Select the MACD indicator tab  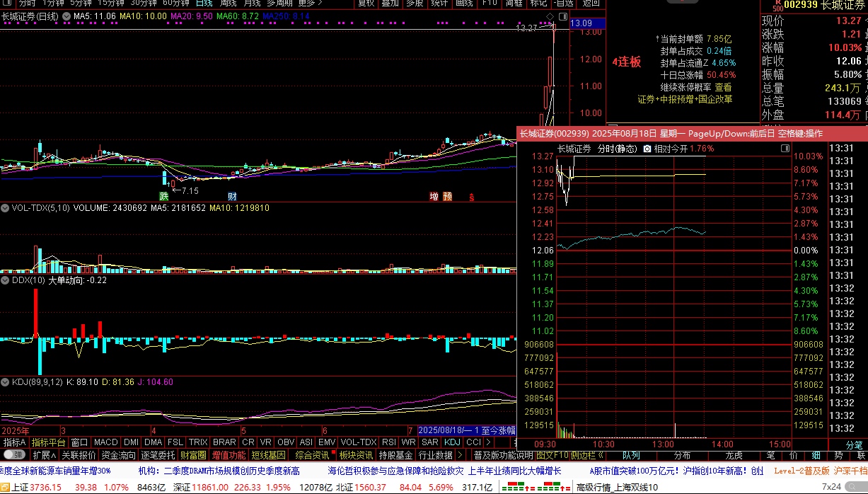point(105,442)
